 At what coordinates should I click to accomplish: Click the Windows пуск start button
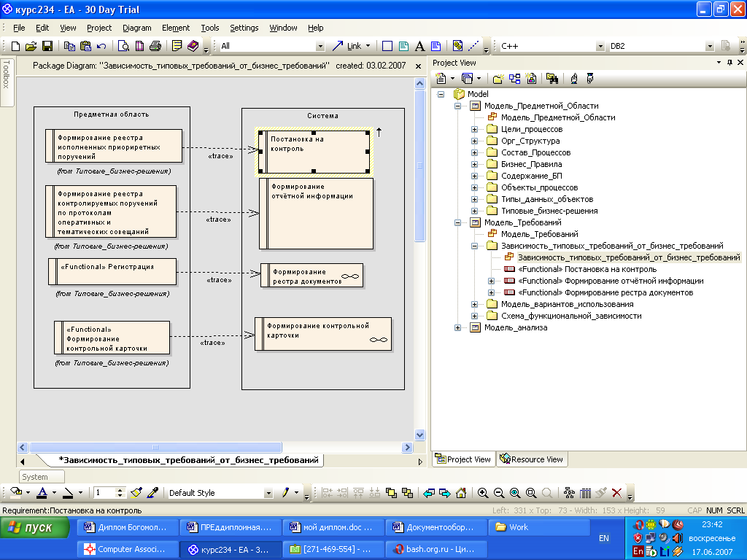point(35,528)
